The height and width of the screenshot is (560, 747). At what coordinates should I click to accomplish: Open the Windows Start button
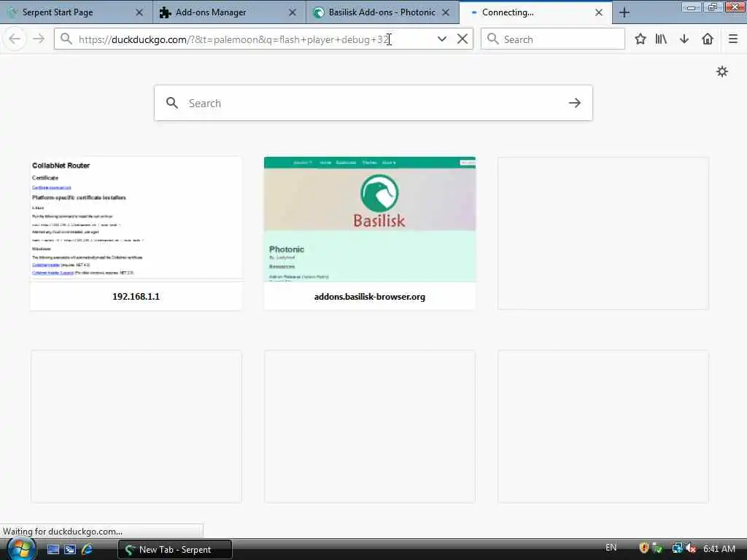(x=20, y=548)
